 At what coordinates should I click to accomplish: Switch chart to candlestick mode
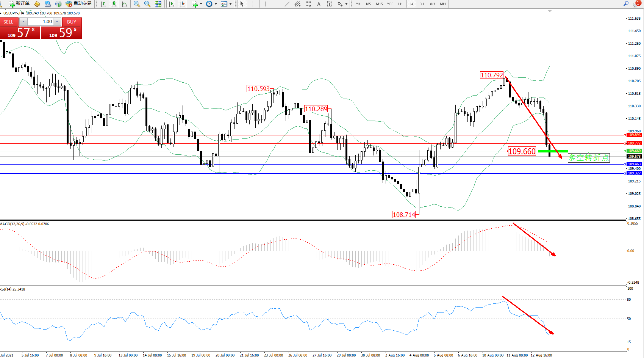(113, 4)
